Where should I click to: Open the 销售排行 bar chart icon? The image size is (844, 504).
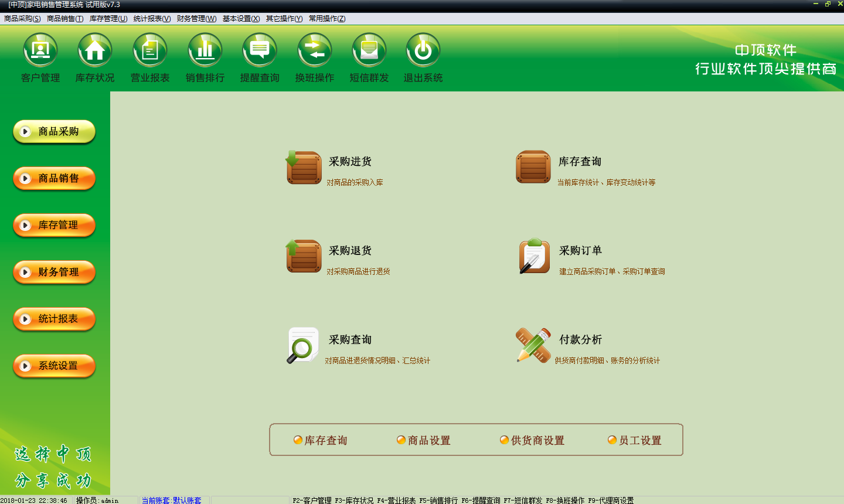(205, 51)
